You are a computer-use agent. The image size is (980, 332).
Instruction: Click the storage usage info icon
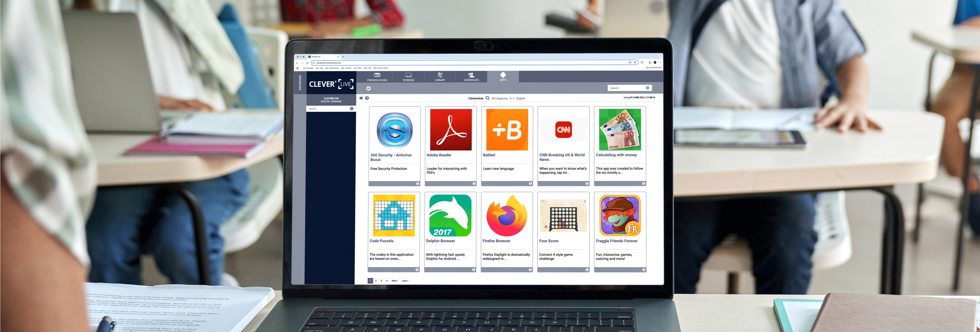654,97
